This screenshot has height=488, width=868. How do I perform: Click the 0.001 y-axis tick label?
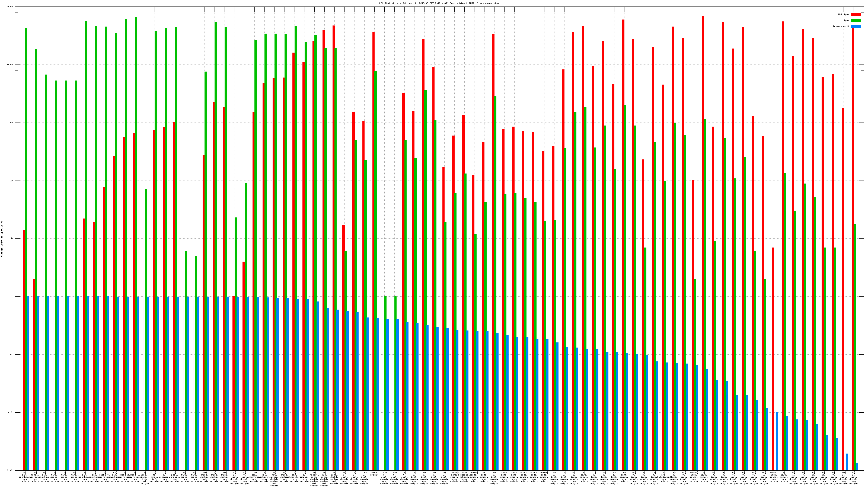point(11,470)
